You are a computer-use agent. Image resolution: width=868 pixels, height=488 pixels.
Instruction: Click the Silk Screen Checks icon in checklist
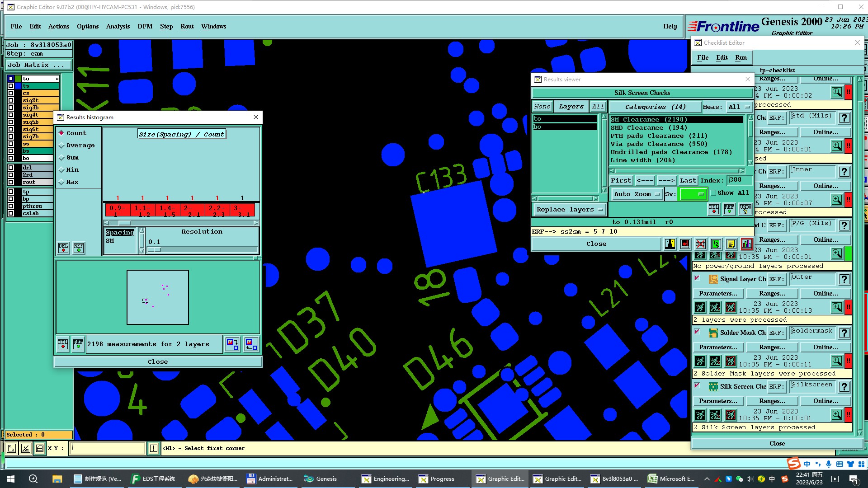click(x=713, y=387)
